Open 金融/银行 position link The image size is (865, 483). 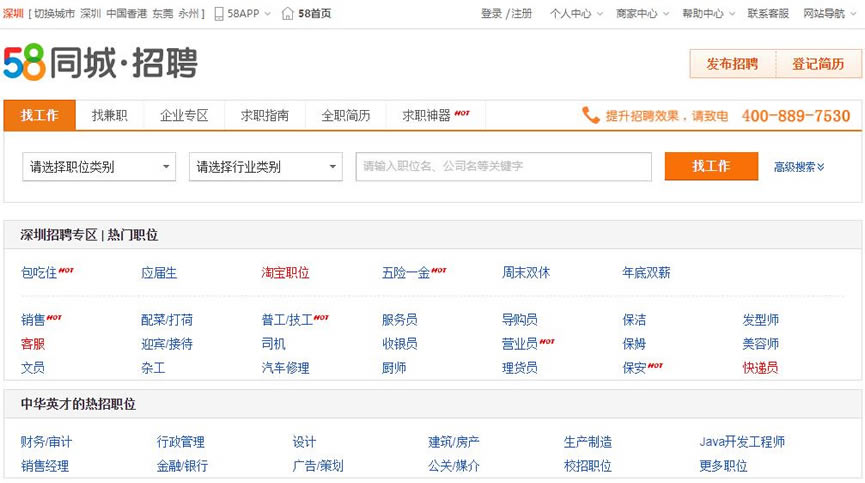[x=182, y=466]
